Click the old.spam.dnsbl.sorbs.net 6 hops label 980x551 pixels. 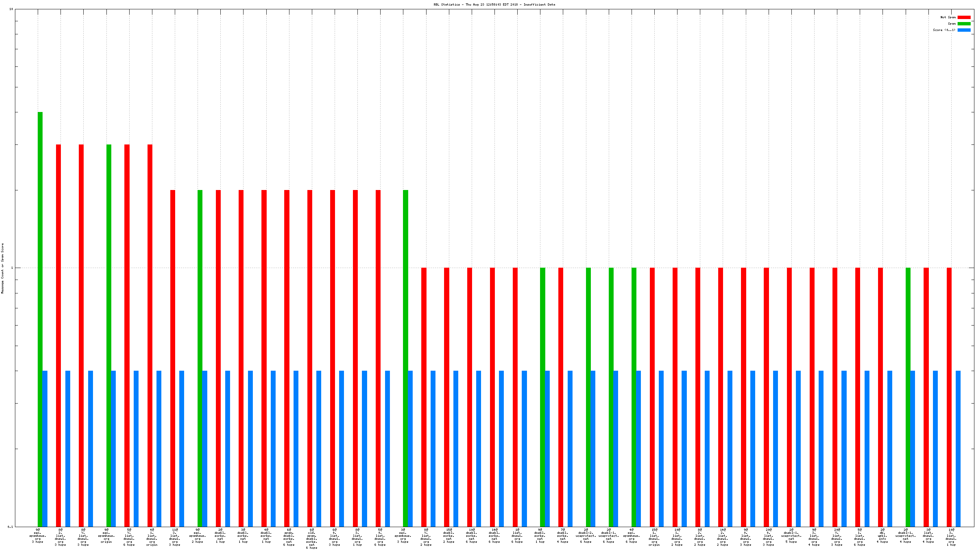tap(311, 538)
